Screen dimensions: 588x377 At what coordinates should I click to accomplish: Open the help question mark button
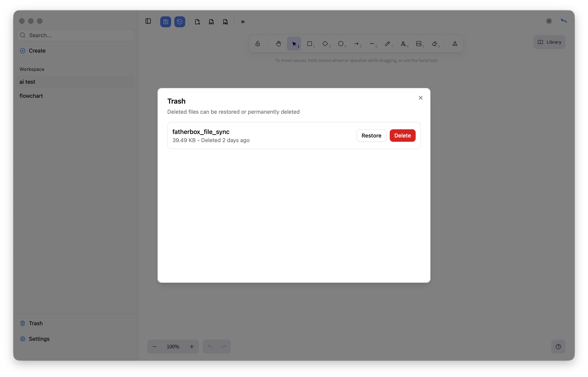[558, 347]
